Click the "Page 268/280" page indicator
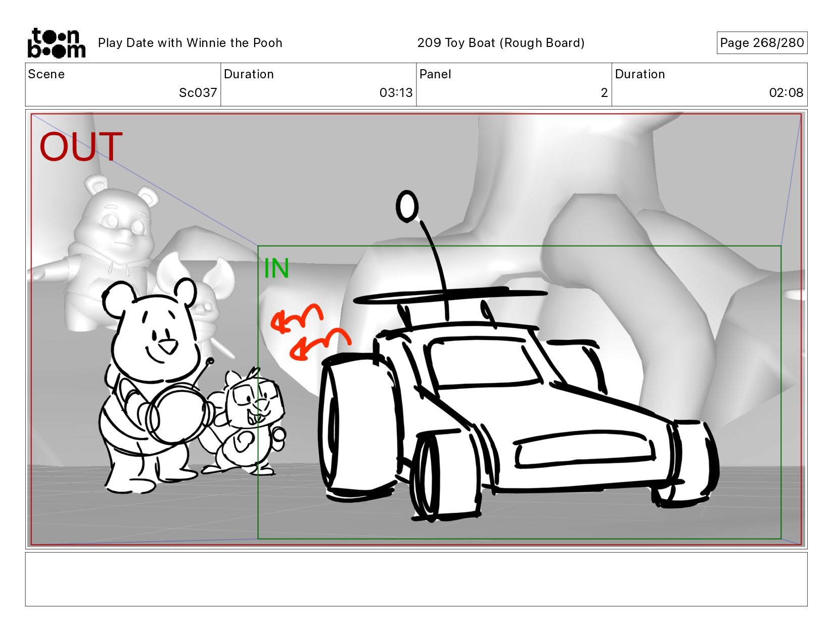The width and height of the screenshot is (834, 644). [762, 43]
